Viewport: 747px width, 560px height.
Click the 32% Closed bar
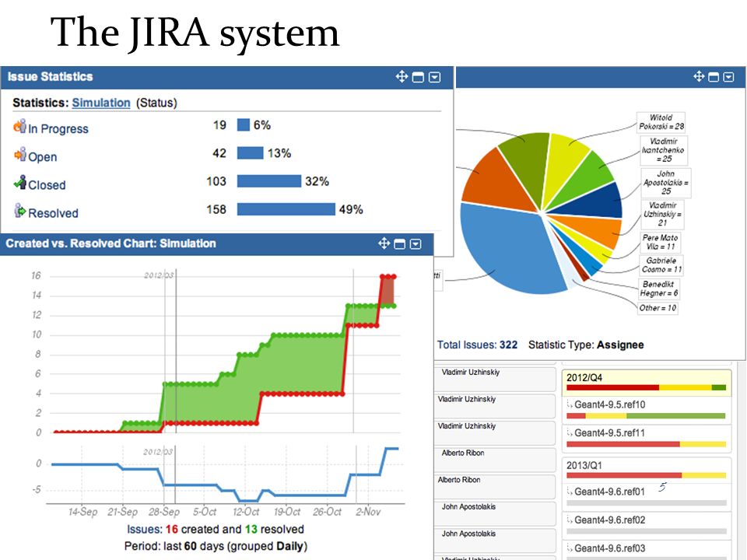[x=269, y=181]
